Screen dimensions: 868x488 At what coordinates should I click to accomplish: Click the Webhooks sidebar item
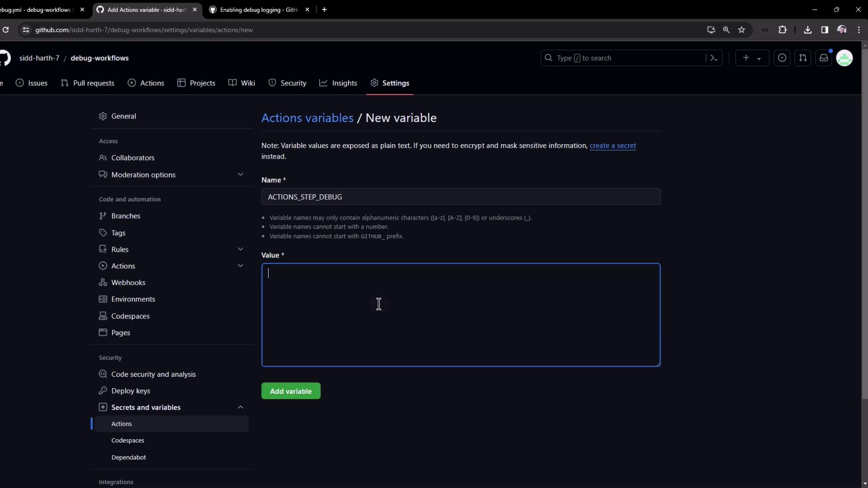(128, 282)
